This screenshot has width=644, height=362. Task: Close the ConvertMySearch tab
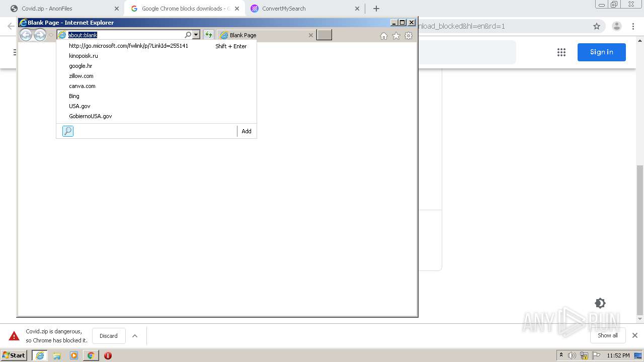coord(357,9)
